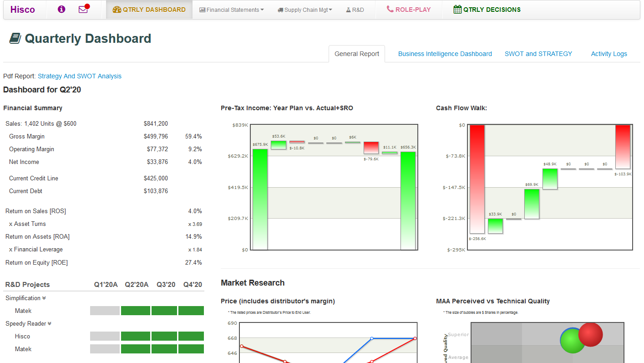644x363 pixels.
Task: Click the Hisco brand logo link
Action: (22, 10)
